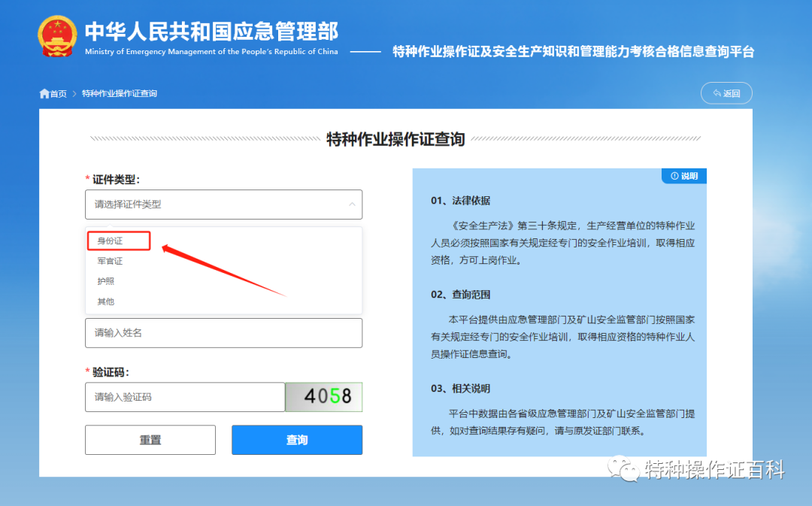Click the home icon in breadcrumb
Viewport: 812px width, 506px height.
pyautogui.click(x=44, y=94)
